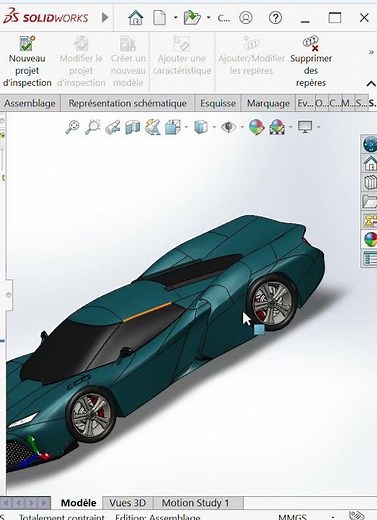Switch to the Ev... tab
The height and width of the screenshot is (520, 377).
click(x=305, y=103)
